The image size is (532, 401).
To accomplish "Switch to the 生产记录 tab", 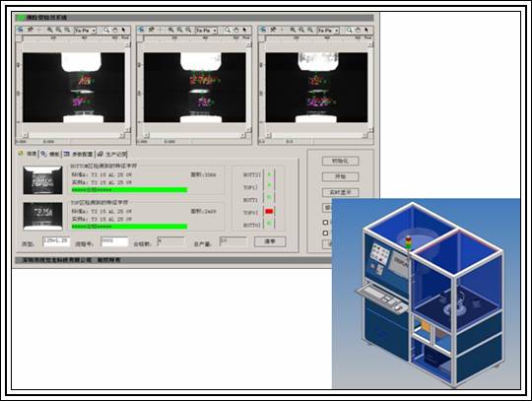I will coord(112,154).
